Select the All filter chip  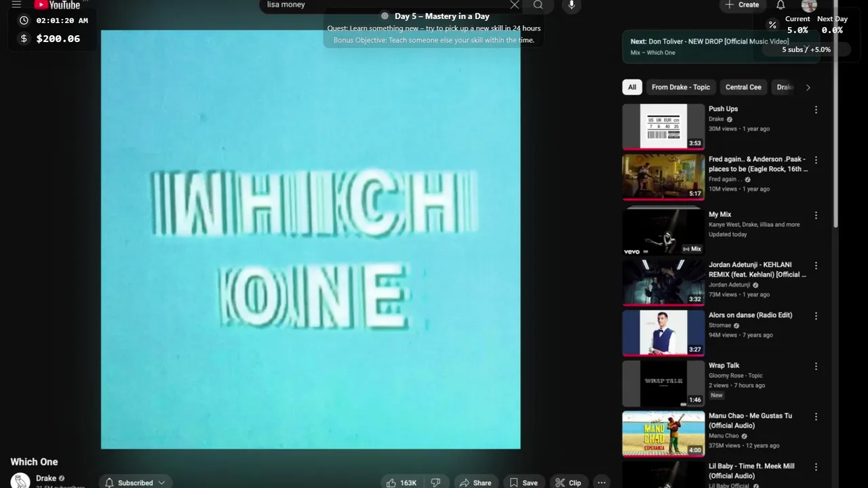(632, 87)
